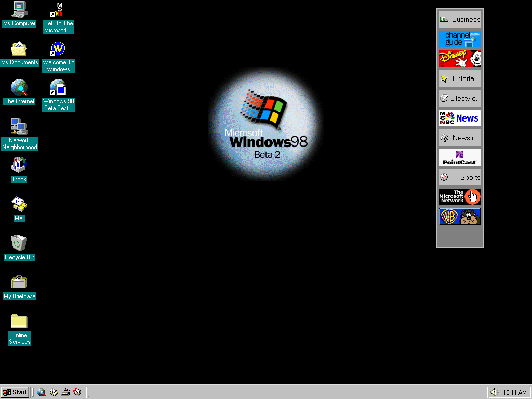The image size is (532, 399).
Task: Click the volume speaker tray icon
Action: pos(494,392)
